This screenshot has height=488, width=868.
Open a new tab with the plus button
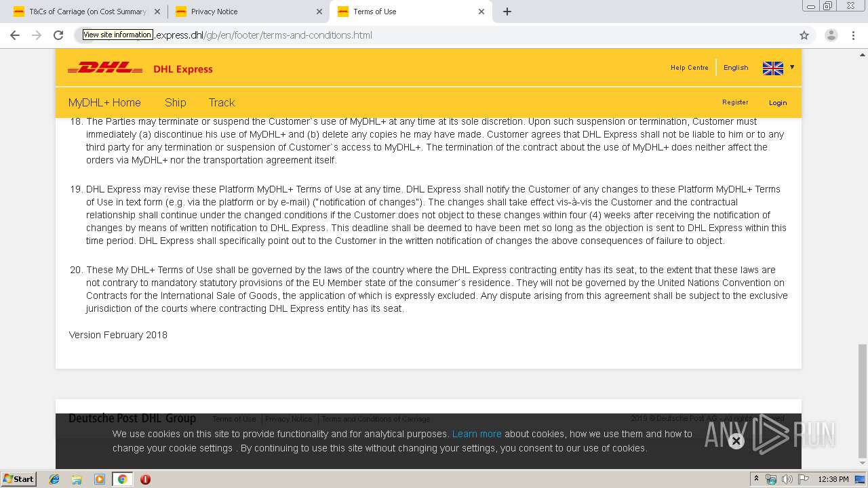tap(507, 12)
